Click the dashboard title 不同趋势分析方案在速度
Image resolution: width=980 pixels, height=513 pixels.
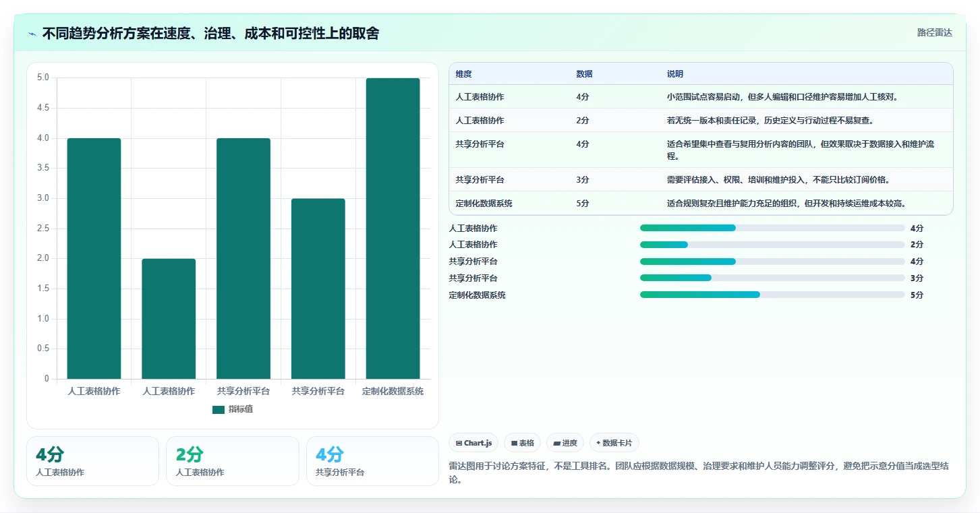[x=210, y=33]
